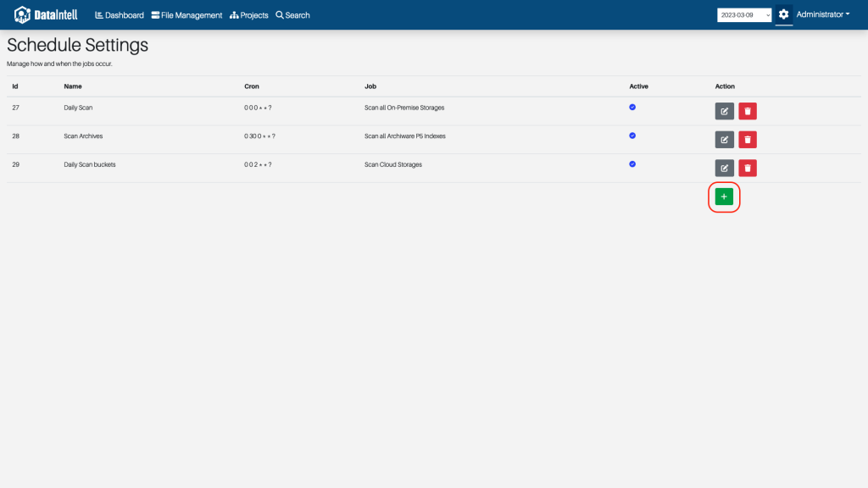868x488 pixels.
Task: Open the 2023-03-09 date dropdown
Action: pos(744,15)
